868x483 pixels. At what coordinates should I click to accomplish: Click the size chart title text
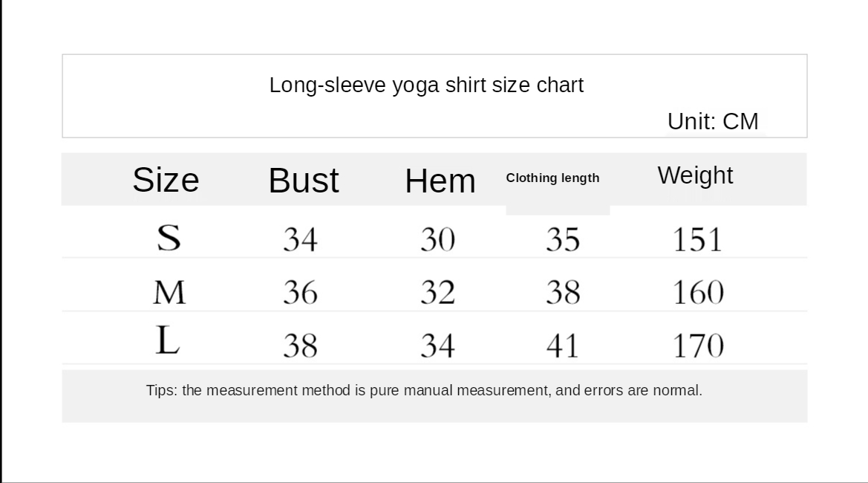coord(426,85)
